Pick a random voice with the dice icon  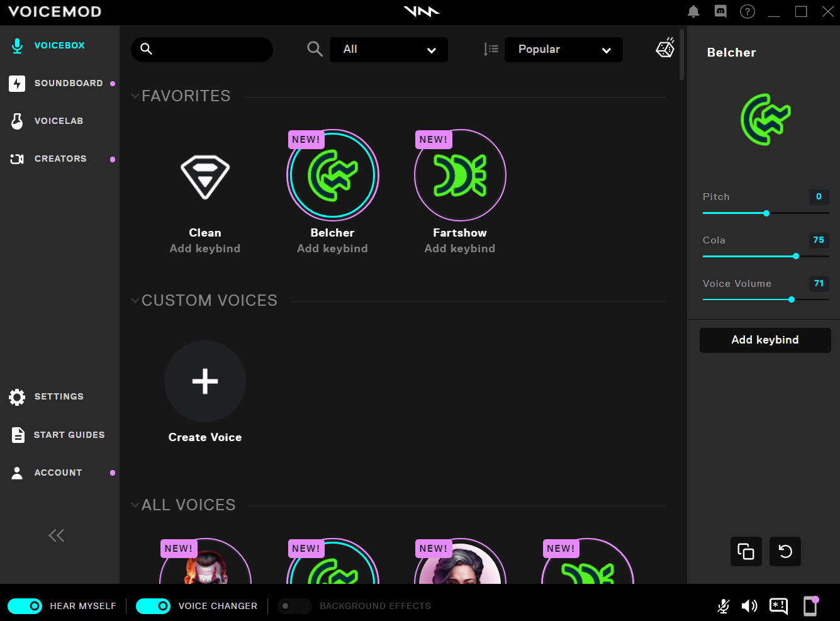click(665, 47)
